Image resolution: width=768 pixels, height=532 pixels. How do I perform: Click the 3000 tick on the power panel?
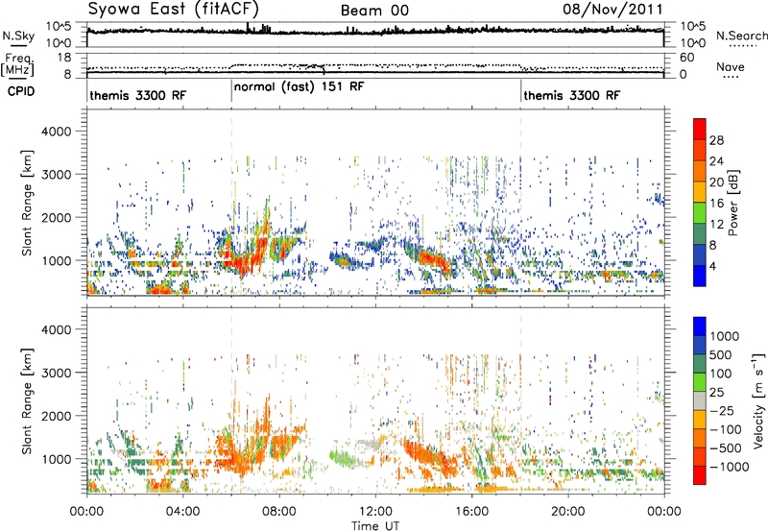click(56, 175)
